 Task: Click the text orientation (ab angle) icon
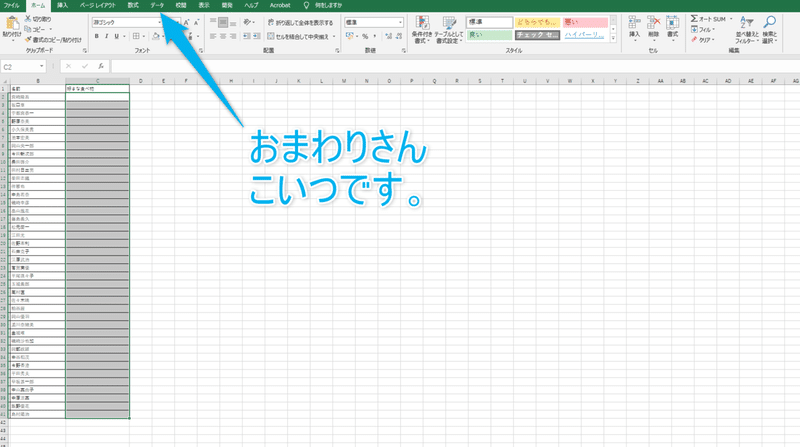point(247,22)
